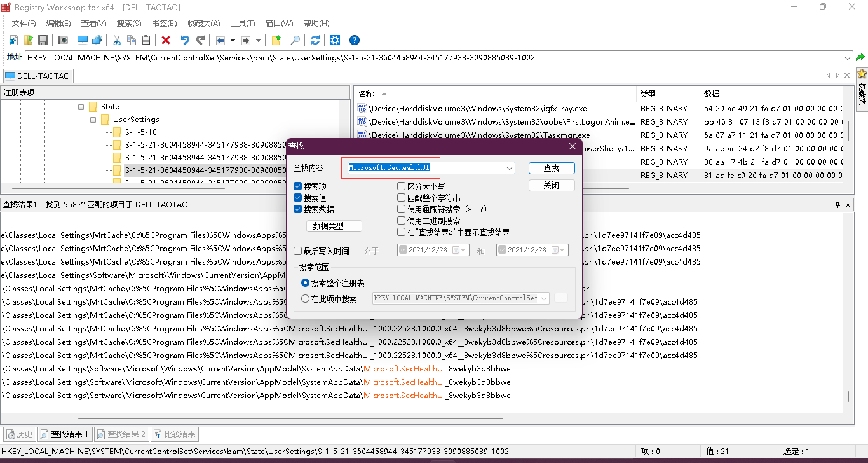The image size is (868, 463).
Task: Open the 编辑(E) menu
Action: [58, 24]
